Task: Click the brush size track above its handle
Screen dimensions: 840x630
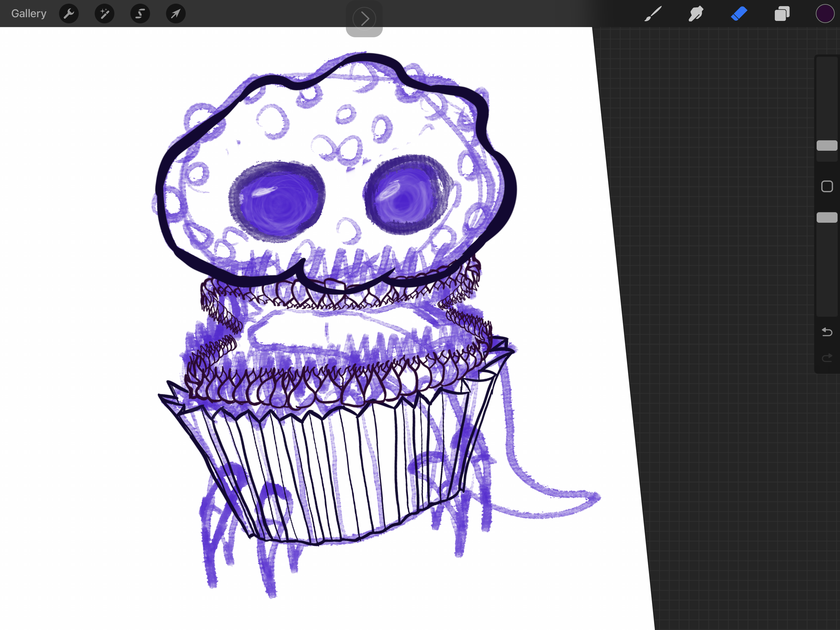Action: coord(827,99)
